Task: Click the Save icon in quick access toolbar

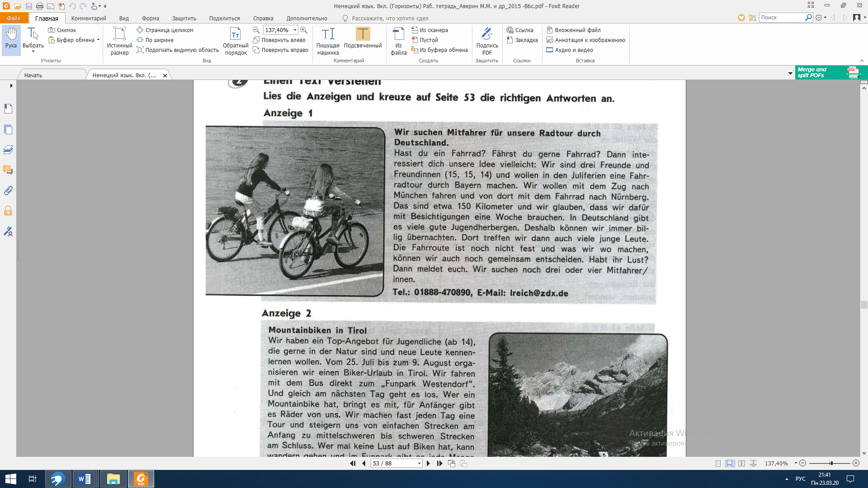Action: coord(28,6)
